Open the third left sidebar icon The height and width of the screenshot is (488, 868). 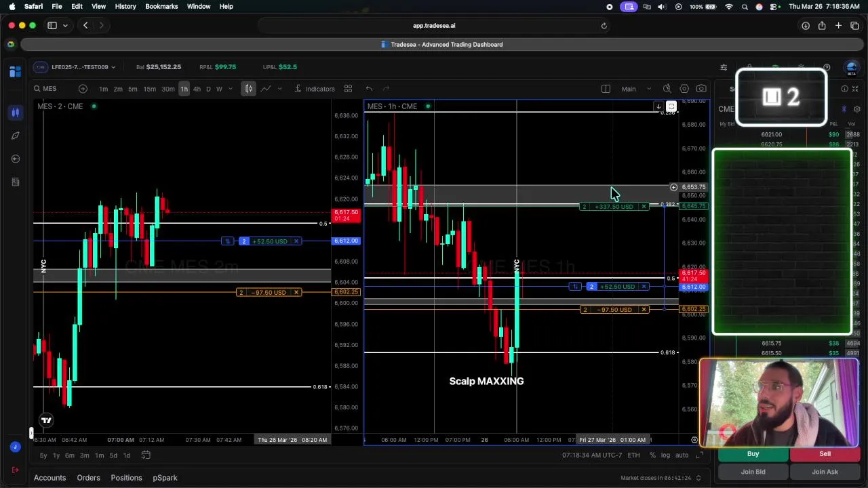[16, 159]
